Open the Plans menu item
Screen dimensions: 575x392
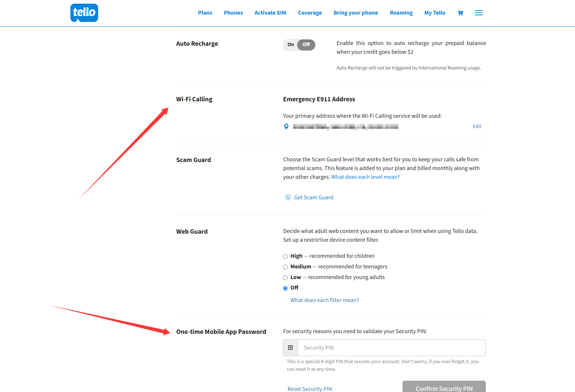[205, 13]
